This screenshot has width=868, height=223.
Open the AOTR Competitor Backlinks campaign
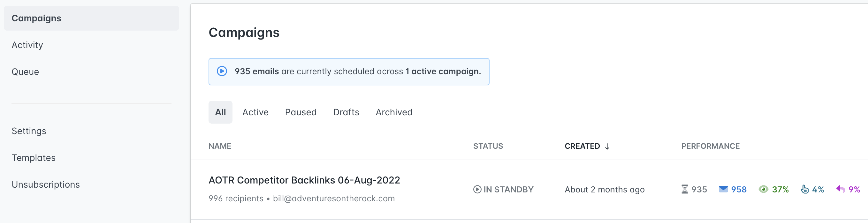click(x=304, y=180)
